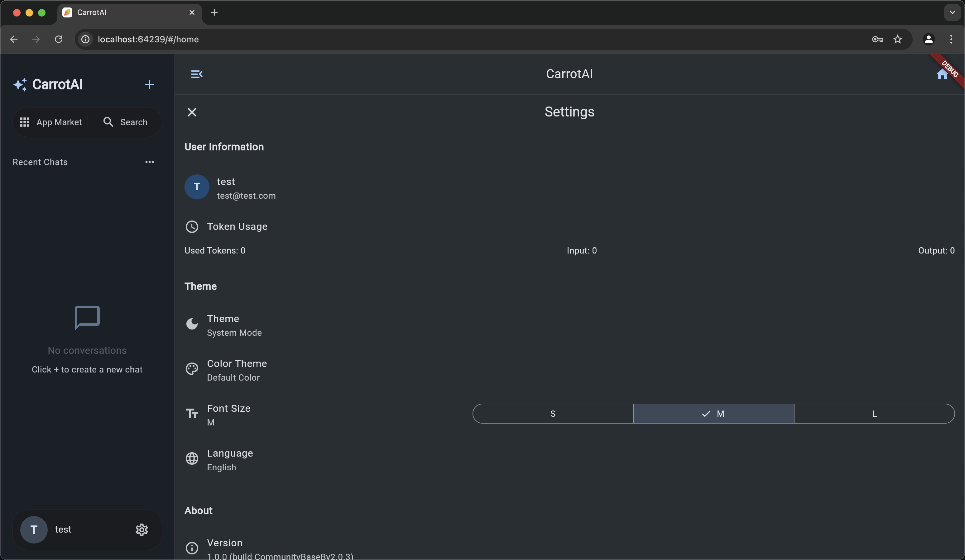Start new chat with plus icon
This screenshot has width=965, height=560.
pos(149,85)
